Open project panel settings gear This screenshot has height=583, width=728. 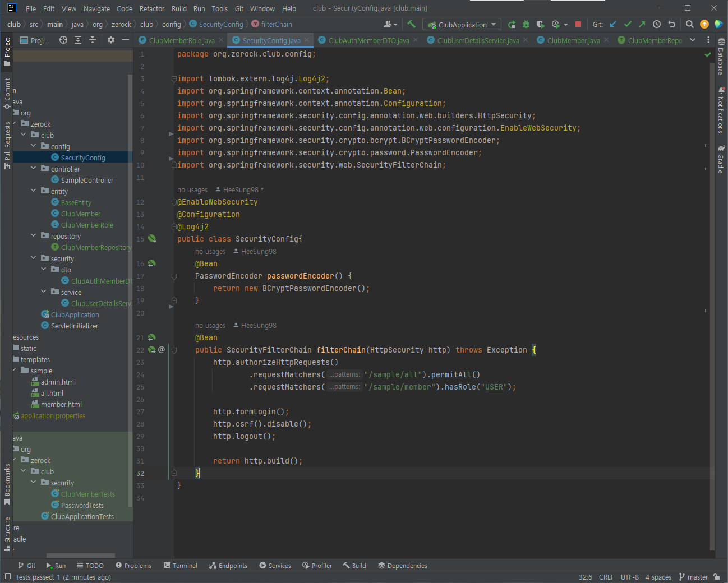click(111, 40)
